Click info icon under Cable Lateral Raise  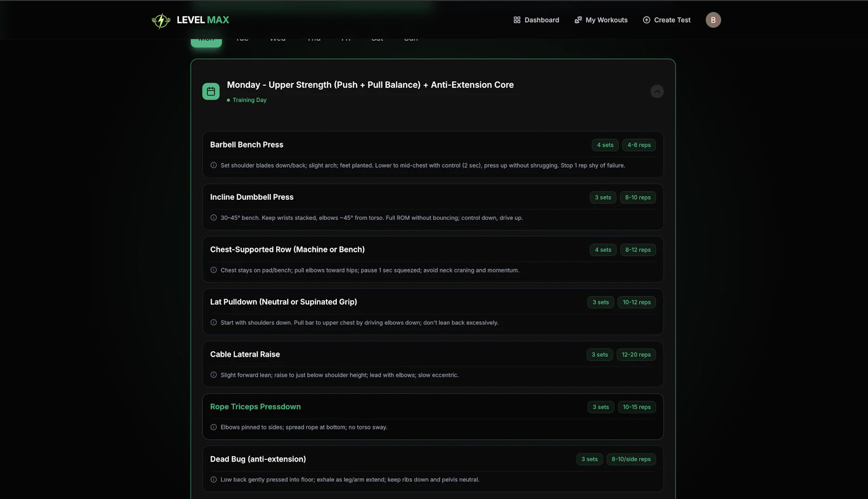pos(214,375)
